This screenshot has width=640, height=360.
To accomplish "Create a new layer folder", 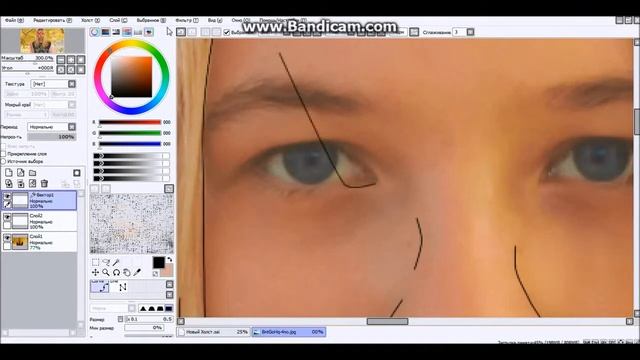I will click(32, 173).
